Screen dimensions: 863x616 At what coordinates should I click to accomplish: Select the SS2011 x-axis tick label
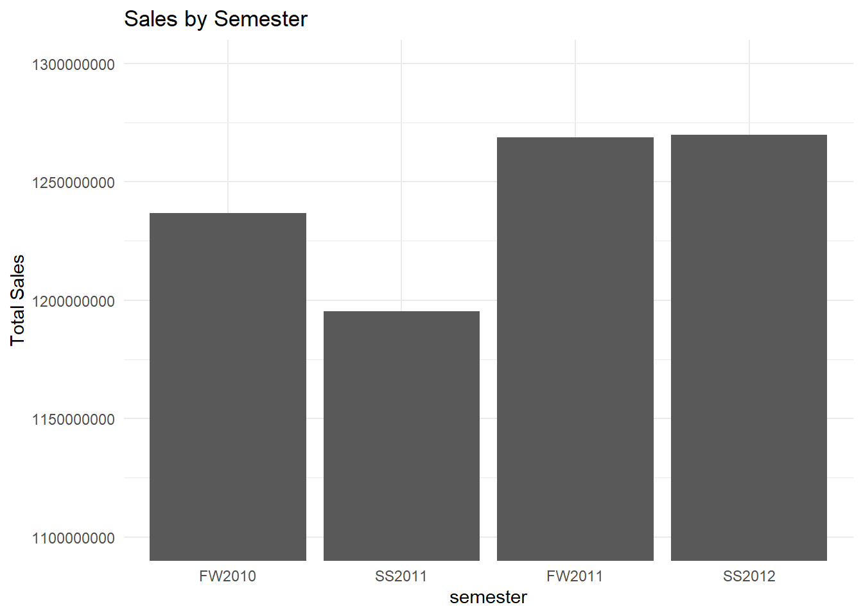tap(401, 576)
